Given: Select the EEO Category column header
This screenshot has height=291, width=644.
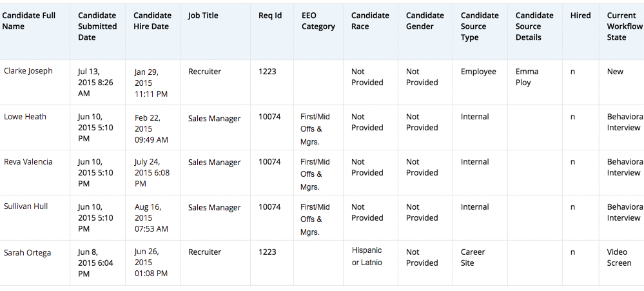Looking at the screenshot, I should [x=318, y=21].
